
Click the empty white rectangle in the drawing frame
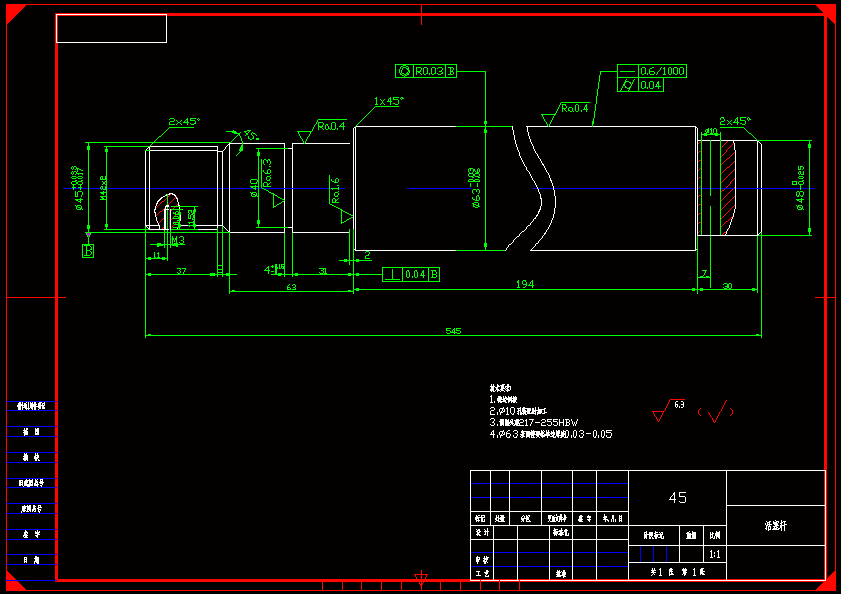pyautogui.click(x=112, y=28)
